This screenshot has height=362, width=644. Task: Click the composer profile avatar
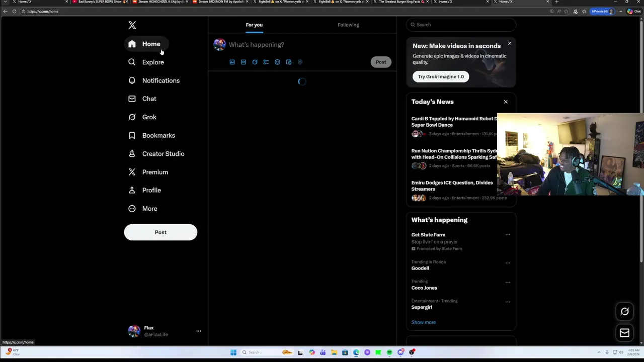[x=219, y=45]
